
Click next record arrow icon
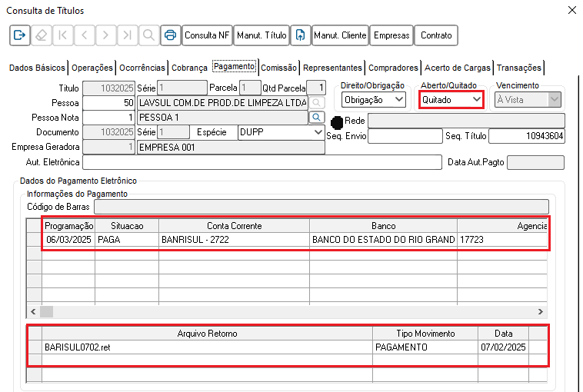click(106, 35)
